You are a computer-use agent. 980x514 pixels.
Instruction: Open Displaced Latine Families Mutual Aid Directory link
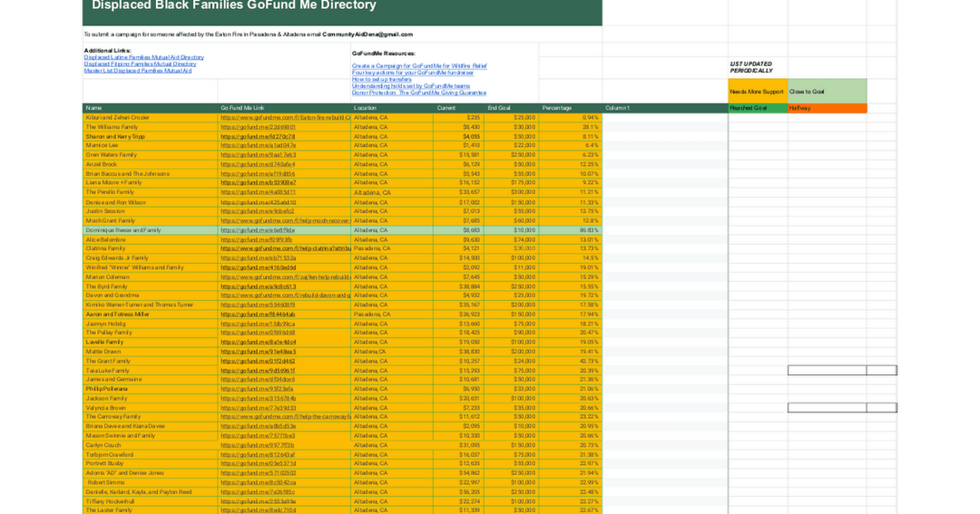click(x=143, y=57)
